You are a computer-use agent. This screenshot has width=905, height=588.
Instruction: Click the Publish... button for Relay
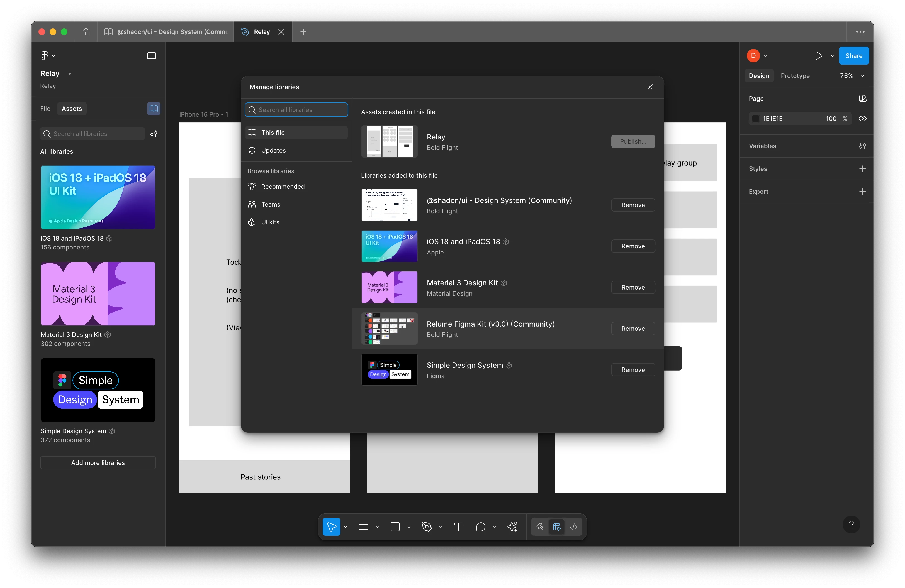point(633,141)
